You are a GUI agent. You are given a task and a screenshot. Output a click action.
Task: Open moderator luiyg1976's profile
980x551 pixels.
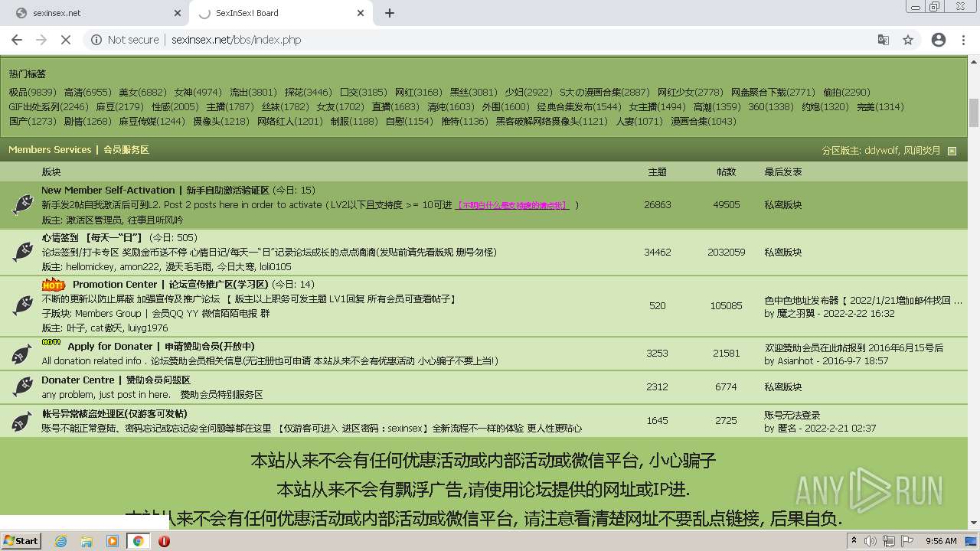(148, 328)
